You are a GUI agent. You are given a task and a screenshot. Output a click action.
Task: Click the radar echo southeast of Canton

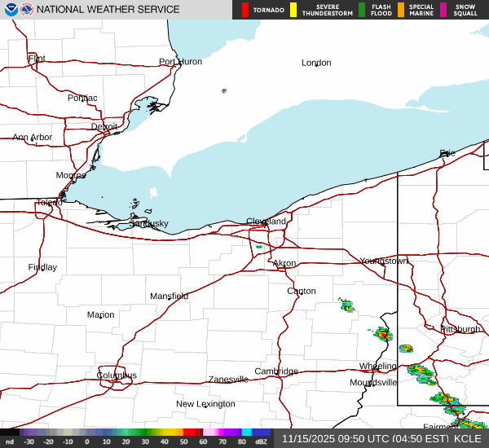coord(347,305)
